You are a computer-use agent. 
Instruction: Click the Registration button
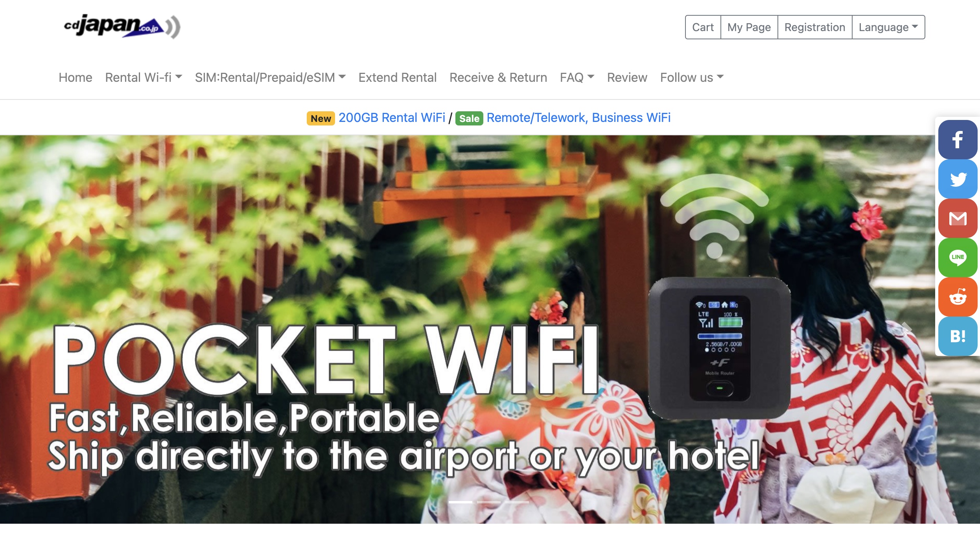tap(814, 27)
